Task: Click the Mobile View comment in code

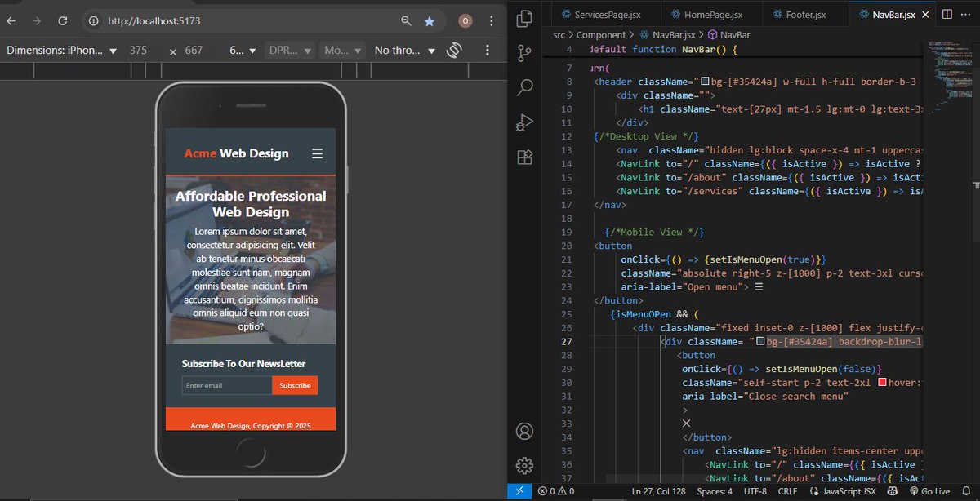Action: 655,232
